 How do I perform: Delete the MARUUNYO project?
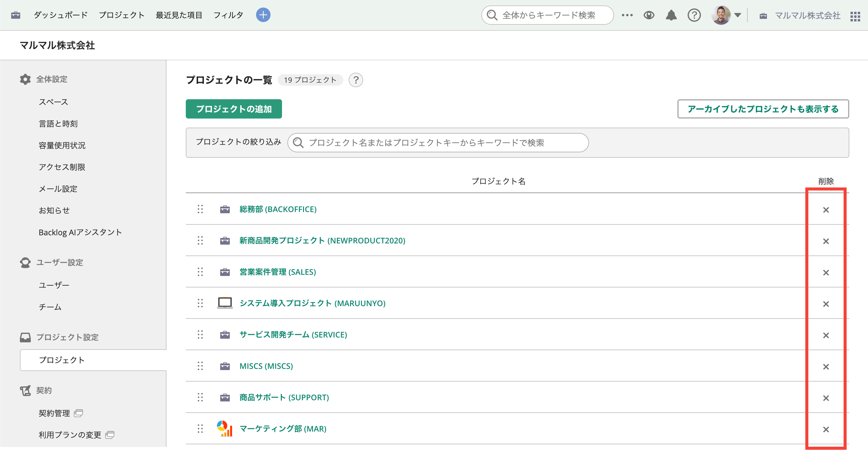click(x=825, y=304)
